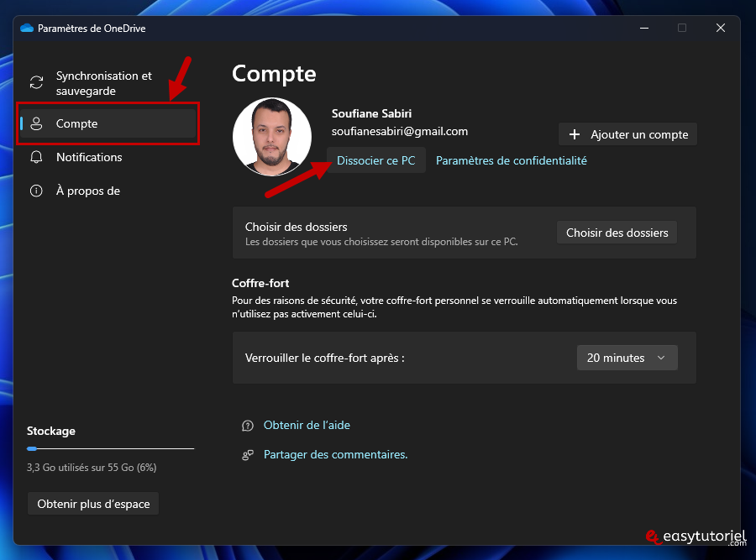Screen dimensions: 756x560
Task: Click the Coffre-fort heading
Action: pos(260,284)
